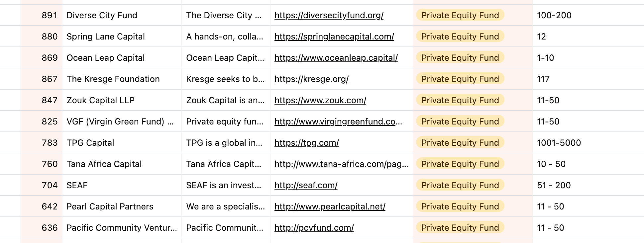Image resolution: width=644 pixels, height=243 pixels.
Task: Select the Diverse City Fund name cell
Action: click(122, 15)
